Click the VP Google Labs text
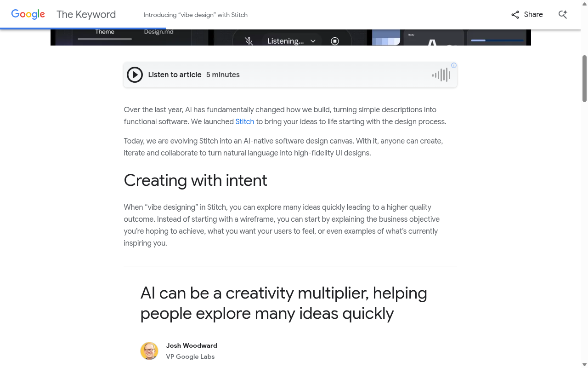The width and height of the screenshot is (588, 368). (x=190, y=356)
